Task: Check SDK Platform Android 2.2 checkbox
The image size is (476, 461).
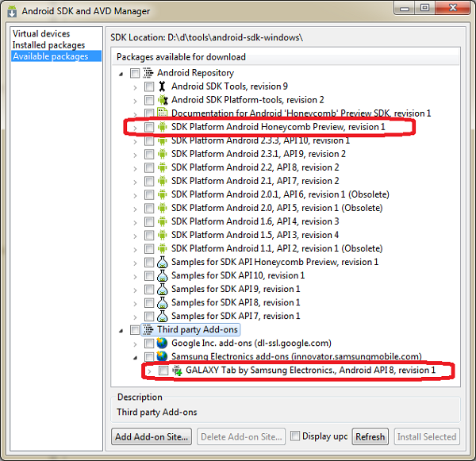Action: coord(149,167)
